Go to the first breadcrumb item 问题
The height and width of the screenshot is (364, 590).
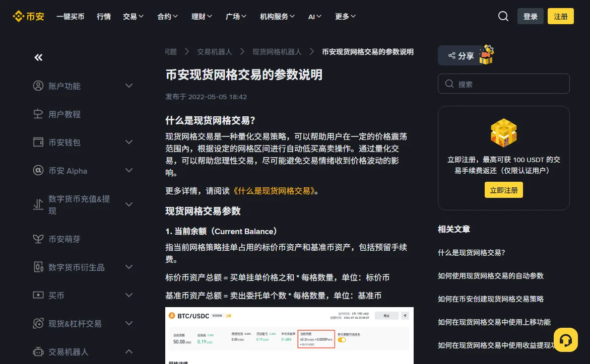170,52
